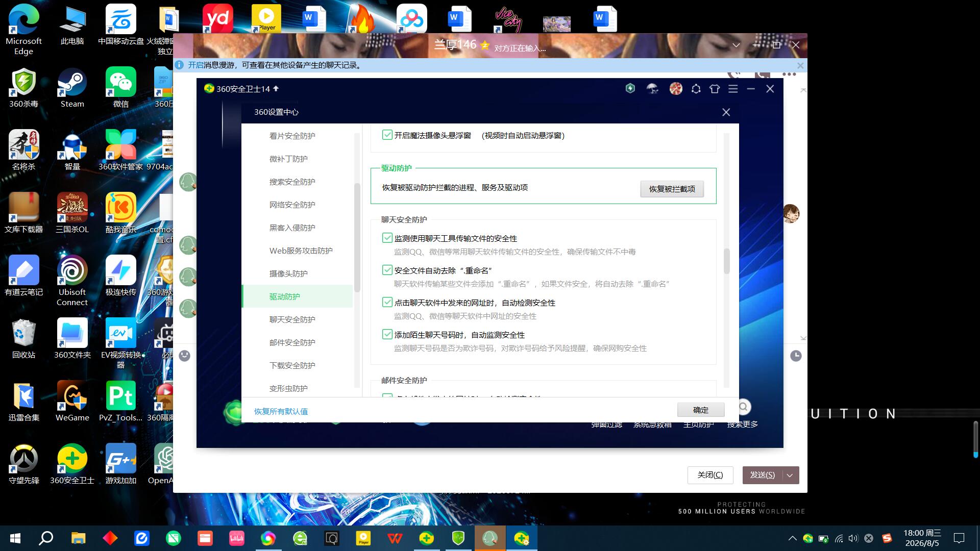This screenshot has width=980, height=551.
Task: Click the 开启 message roaming link
Action: coord(195,65)
